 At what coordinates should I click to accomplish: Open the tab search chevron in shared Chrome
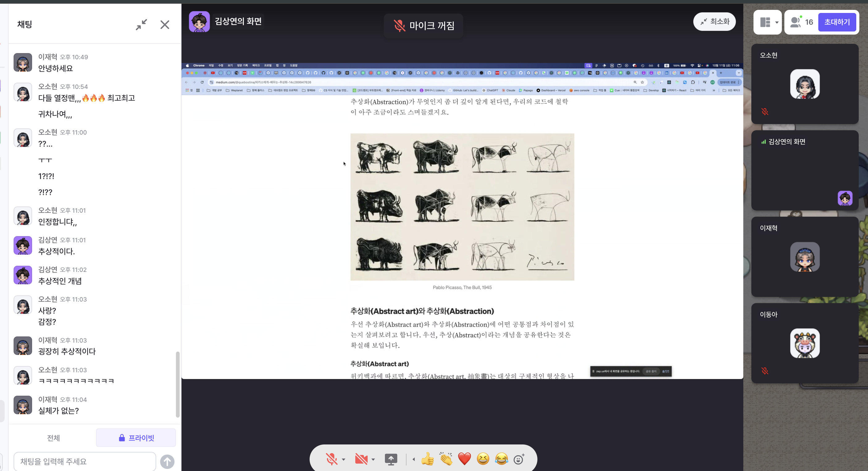pos(739,73)
